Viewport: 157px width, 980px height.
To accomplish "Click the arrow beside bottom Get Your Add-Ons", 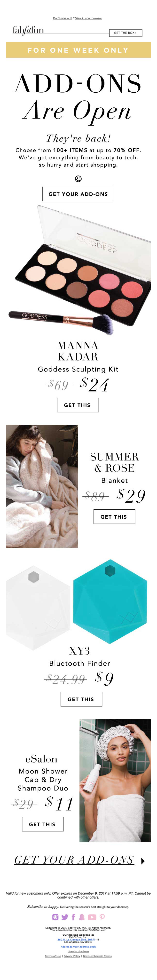I will click(142, 861).
